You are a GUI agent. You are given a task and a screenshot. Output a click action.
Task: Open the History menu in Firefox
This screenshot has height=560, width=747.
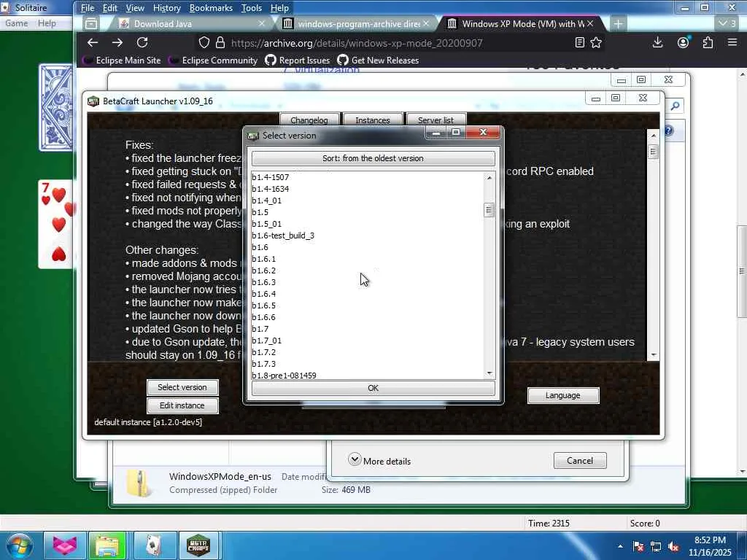(167, 8)
